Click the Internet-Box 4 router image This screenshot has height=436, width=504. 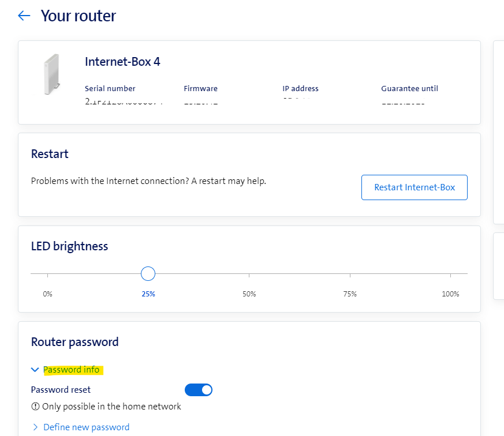(x=50, y=74)
